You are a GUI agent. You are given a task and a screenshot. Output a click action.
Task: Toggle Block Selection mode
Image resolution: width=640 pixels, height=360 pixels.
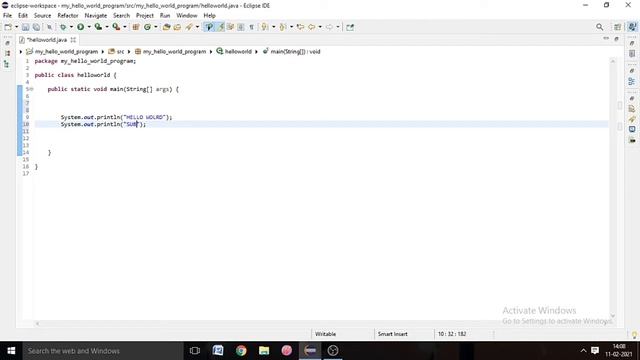click(x=241, y=27)
